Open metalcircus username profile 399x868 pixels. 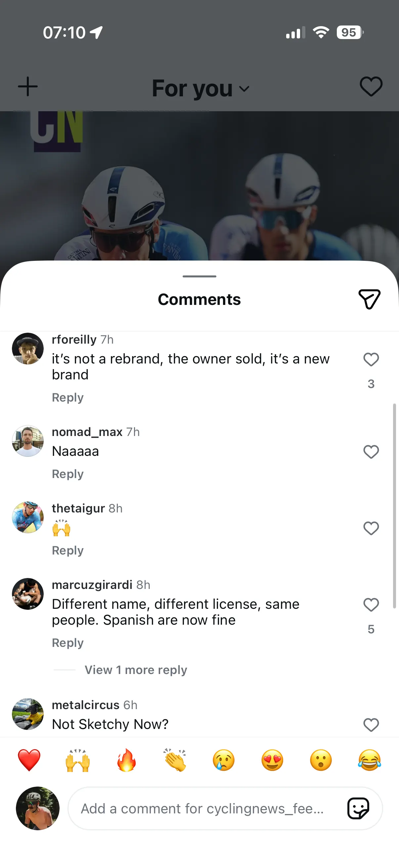[x=86, y=704]
